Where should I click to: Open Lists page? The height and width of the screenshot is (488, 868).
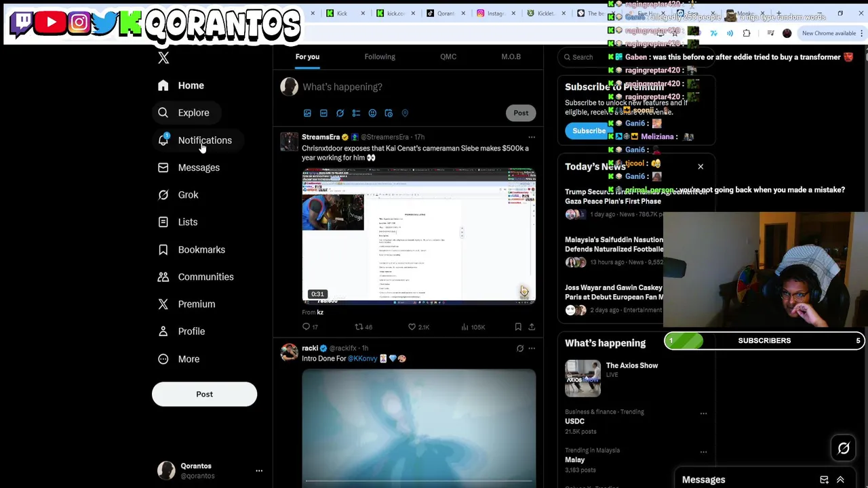pos(177,222)
